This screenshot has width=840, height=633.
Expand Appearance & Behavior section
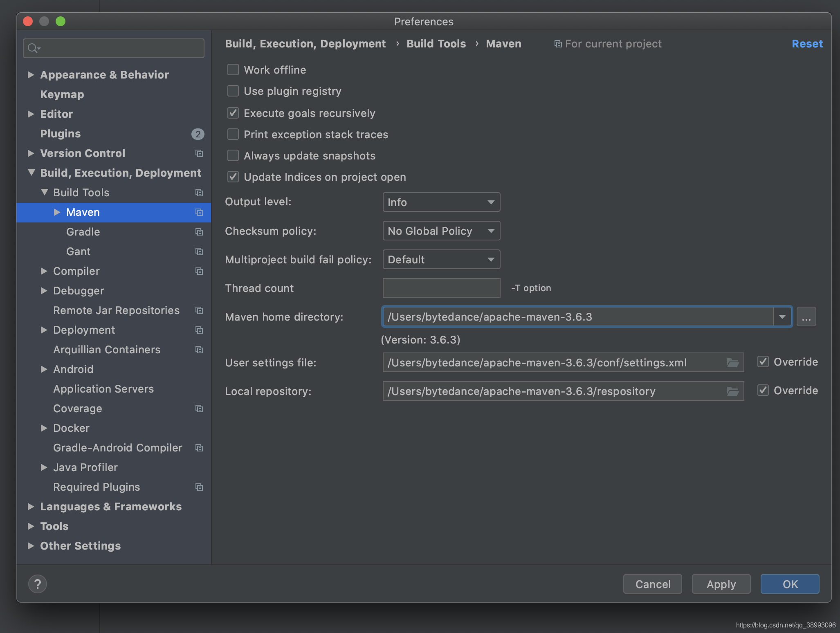[31, 75]
